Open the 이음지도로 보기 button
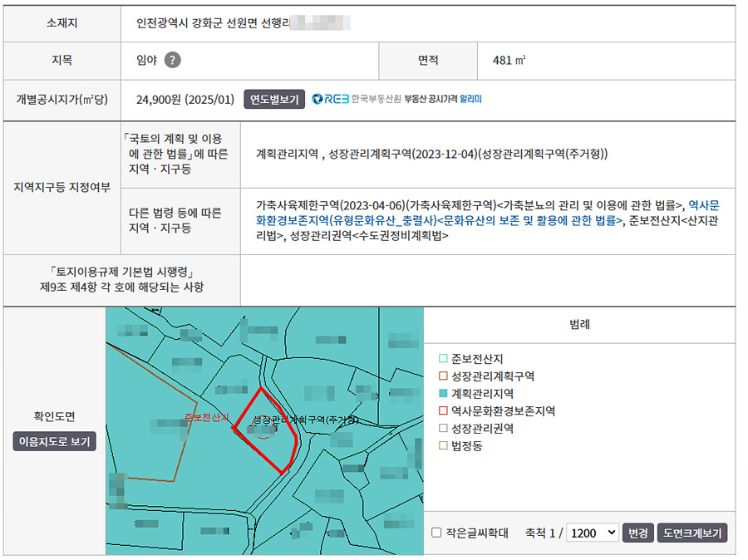Screen dimensions: 748x560 click(55, 441)
